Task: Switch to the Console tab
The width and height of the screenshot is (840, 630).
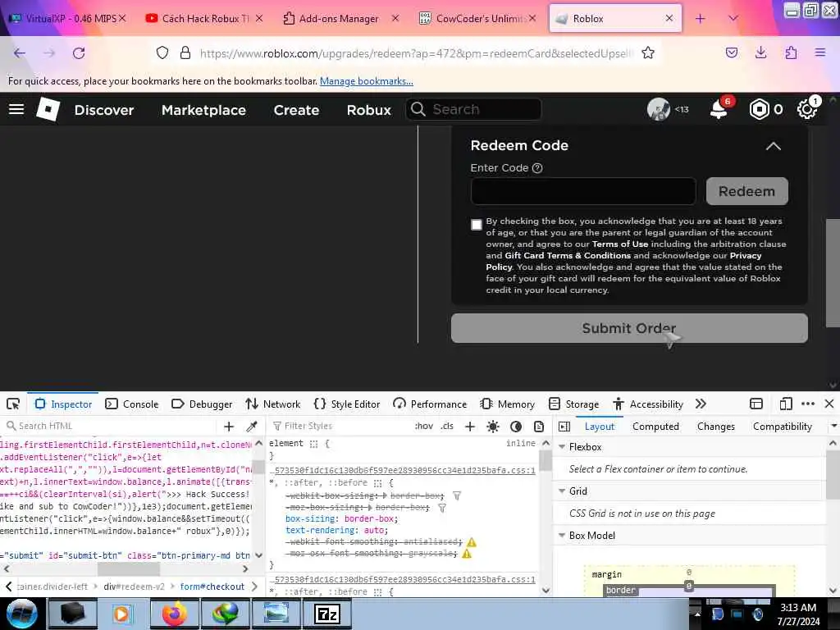Action: tap(132, 404)
